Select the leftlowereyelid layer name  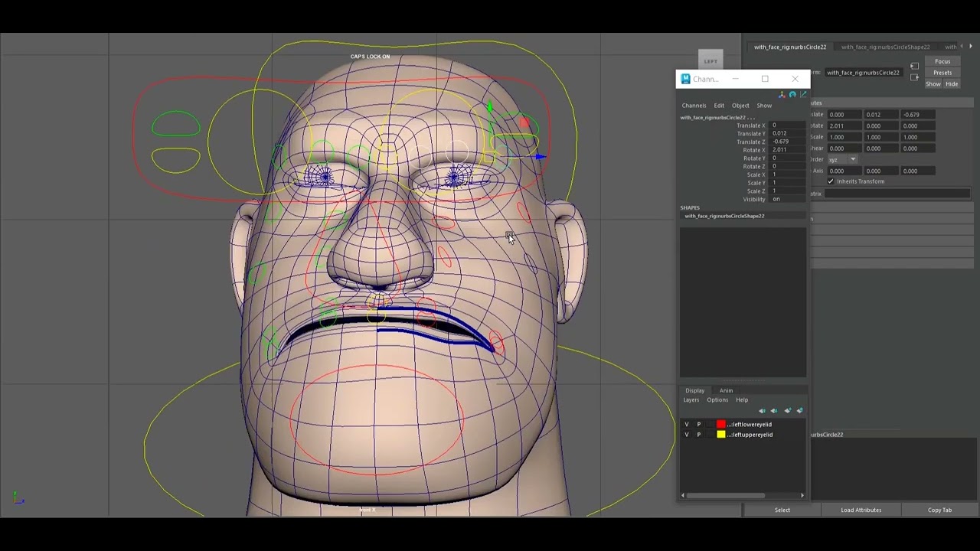(x=750, y=425)
